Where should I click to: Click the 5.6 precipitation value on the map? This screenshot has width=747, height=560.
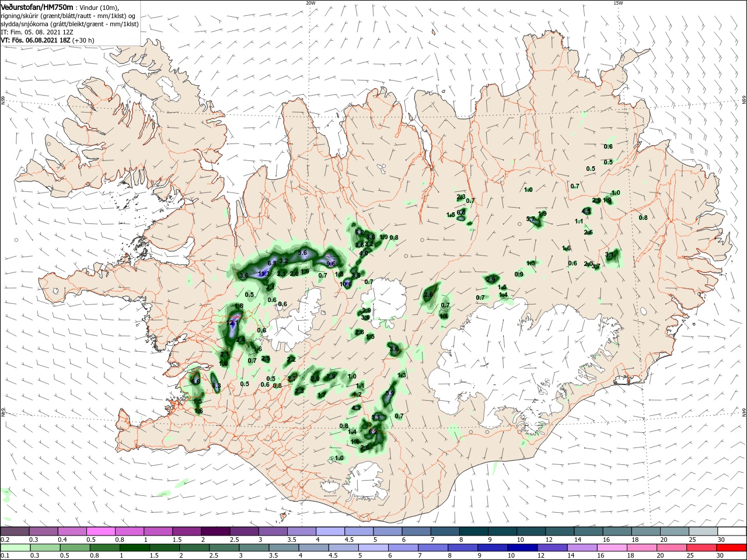(302, 253)
